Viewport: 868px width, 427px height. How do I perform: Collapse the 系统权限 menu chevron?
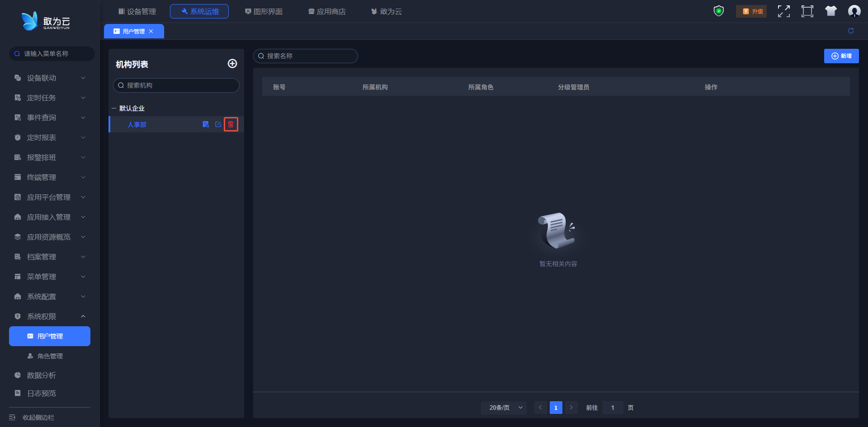[x=83, y=316]
